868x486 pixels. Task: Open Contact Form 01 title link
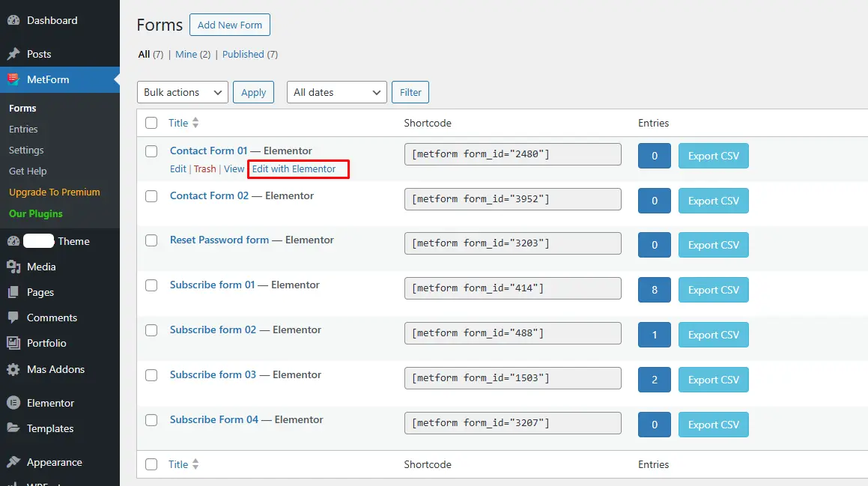point(208,151)
